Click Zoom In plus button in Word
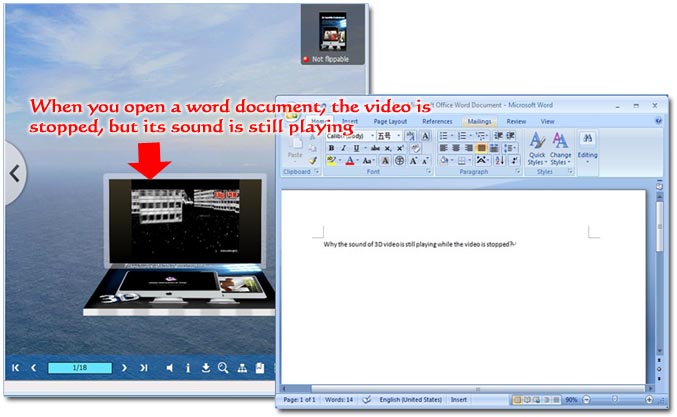The image size is (677, 417). pyautogui.click(x=649, y=400)
